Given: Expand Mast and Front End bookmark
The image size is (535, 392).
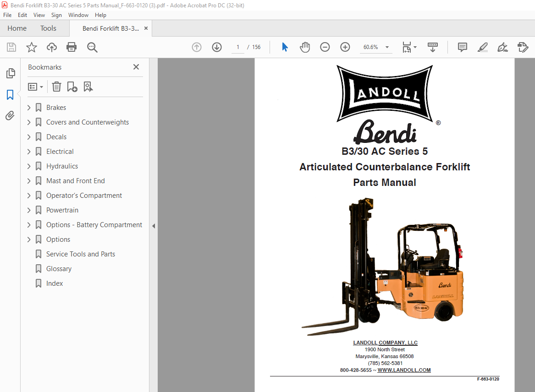Looking at the screenshot, I should [29, 181].
